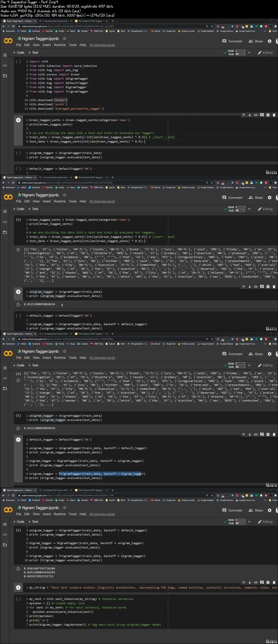
Task: Open the table of contents sidebar, first frame
Action: pyautogui.click(x=5, y=55)
